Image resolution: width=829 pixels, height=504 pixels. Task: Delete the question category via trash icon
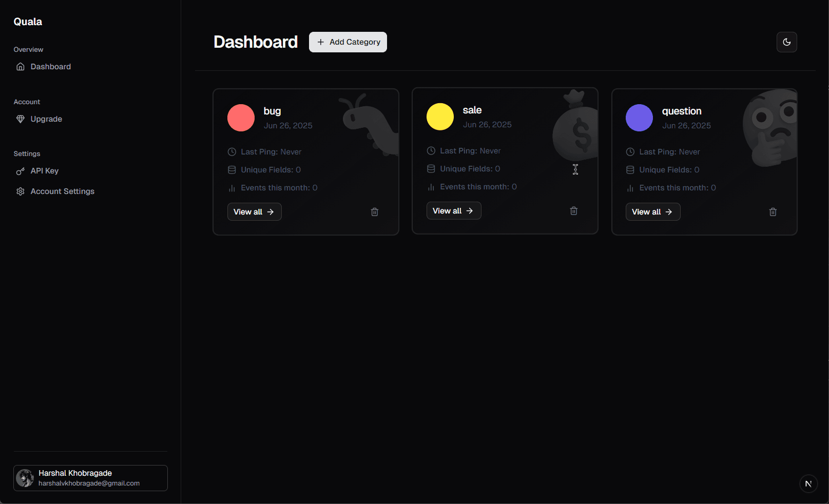point(773,212)
